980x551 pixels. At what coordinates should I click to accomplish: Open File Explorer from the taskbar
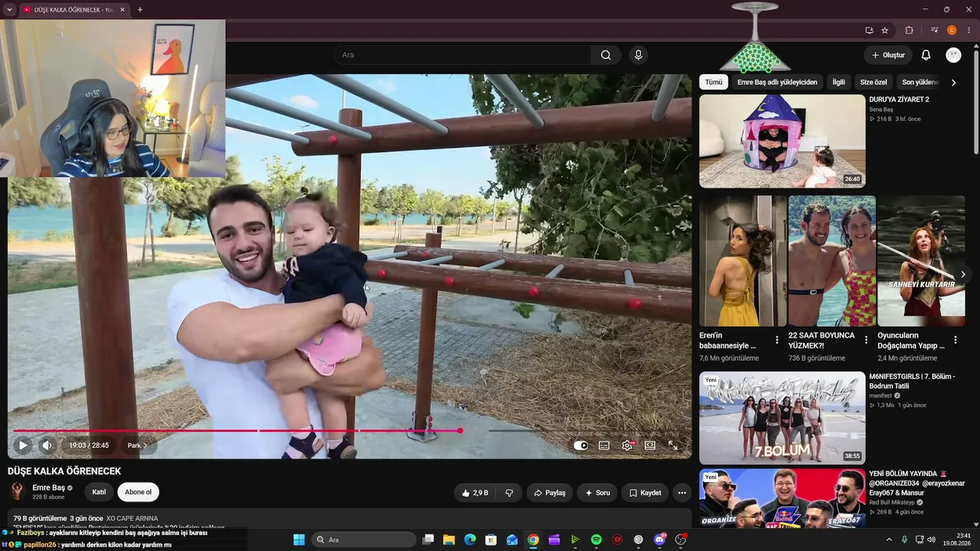pyautogui.click(x=449, y=540)
